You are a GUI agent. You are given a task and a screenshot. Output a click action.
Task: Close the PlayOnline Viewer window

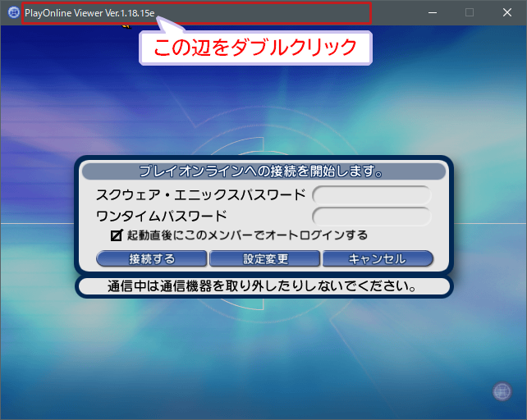pos(507,13)
